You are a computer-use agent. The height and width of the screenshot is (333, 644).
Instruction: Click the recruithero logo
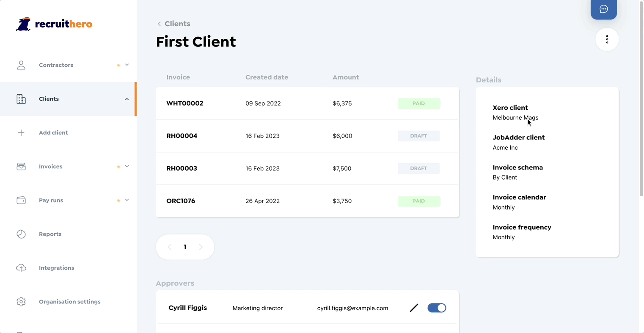pyautogui.click(x=54, y=24)
